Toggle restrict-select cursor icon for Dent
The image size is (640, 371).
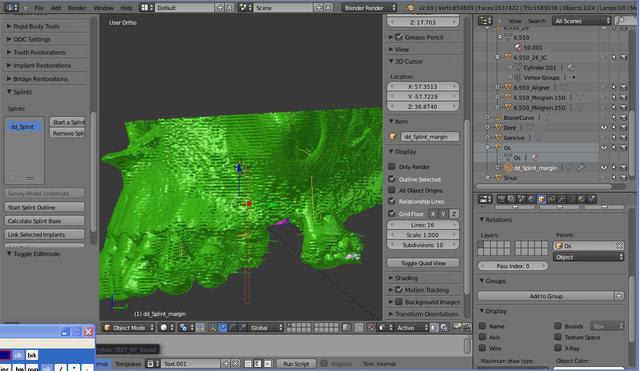(613, 127)
